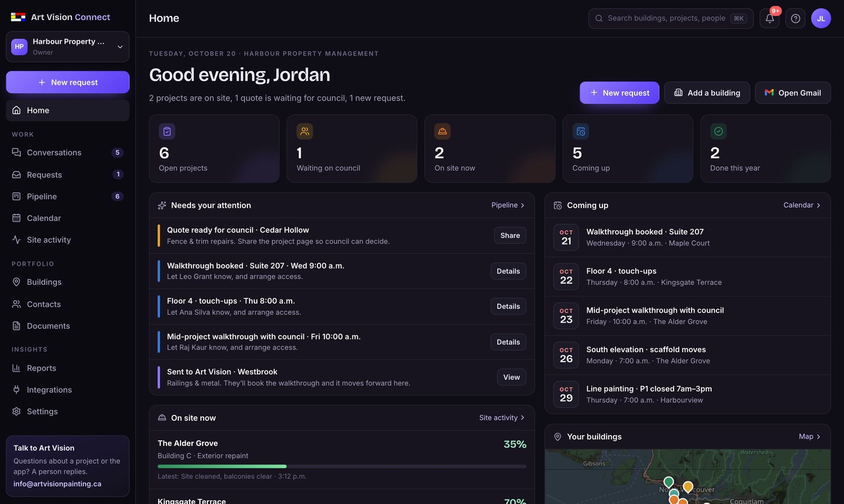Click the green map pin on the map
Viewport: 844px width, 504px height.
668,482
